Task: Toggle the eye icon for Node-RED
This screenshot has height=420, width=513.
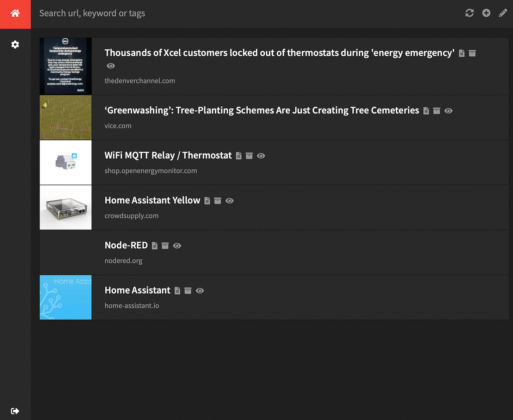Action: coord(177,246)
